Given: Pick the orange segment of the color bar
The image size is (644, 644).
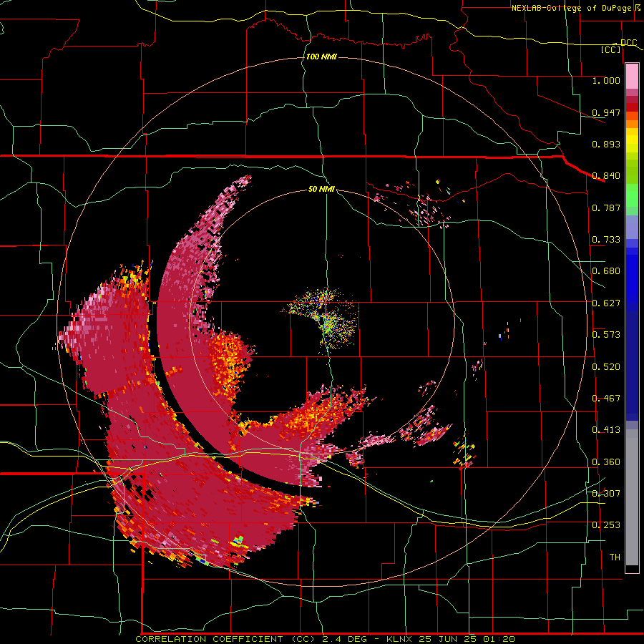Looking at the screenshot, I should tap(632, 124).
